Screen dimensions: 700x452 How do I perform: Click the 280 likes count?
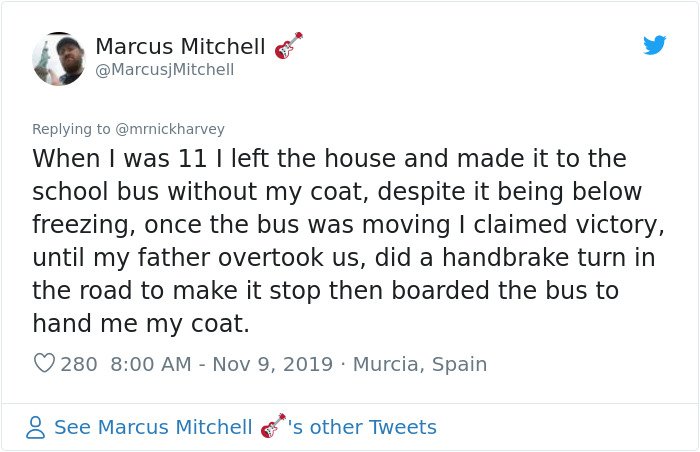tap(79, 364)
